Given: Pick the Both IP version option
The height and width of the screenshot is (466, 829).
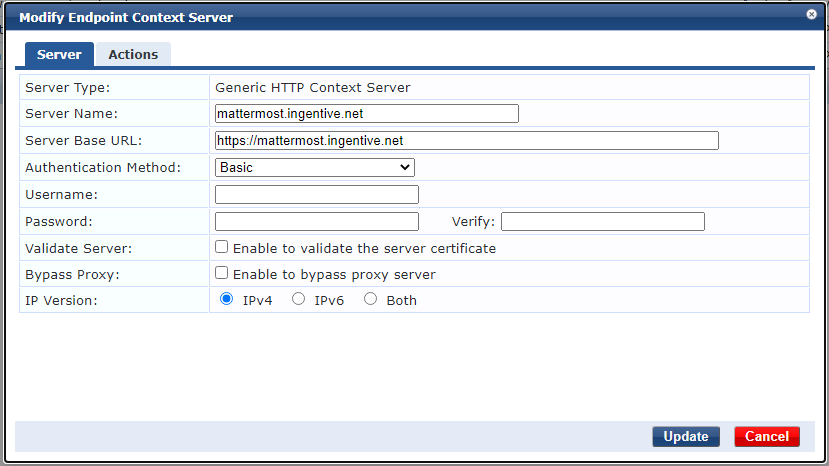Looking at the screenshot, I should (370, 299).
